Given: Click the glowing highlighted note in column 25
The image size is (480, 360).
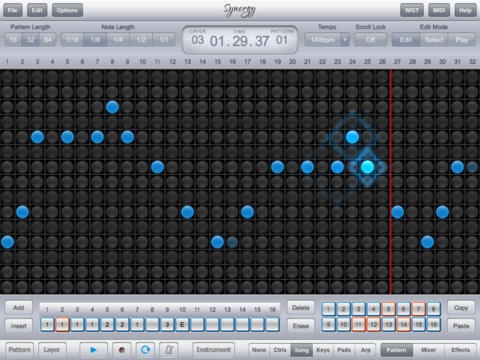Looking at the screenshot, I should (367, 167).
